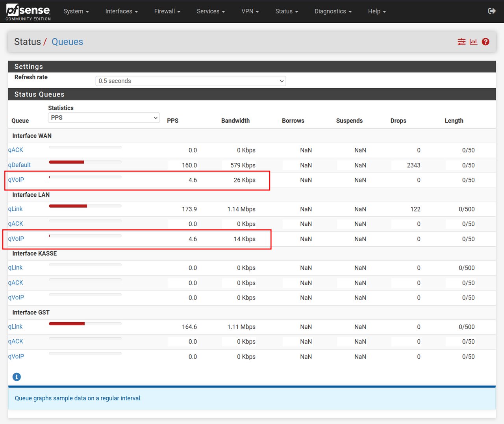
Task: Open the Diagnostics menu
Action: (333, 11)
